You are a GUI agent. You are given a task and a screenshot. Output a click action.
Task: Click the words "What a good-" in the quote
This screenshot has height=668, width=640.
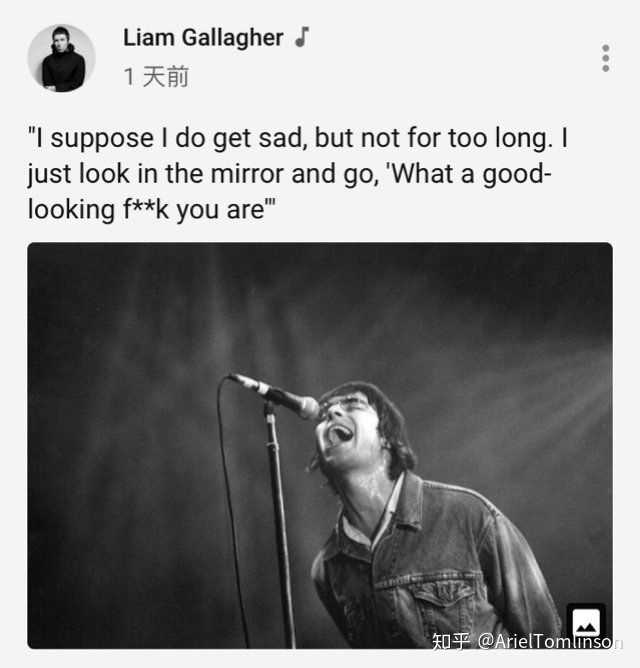[x=470, y=174]
